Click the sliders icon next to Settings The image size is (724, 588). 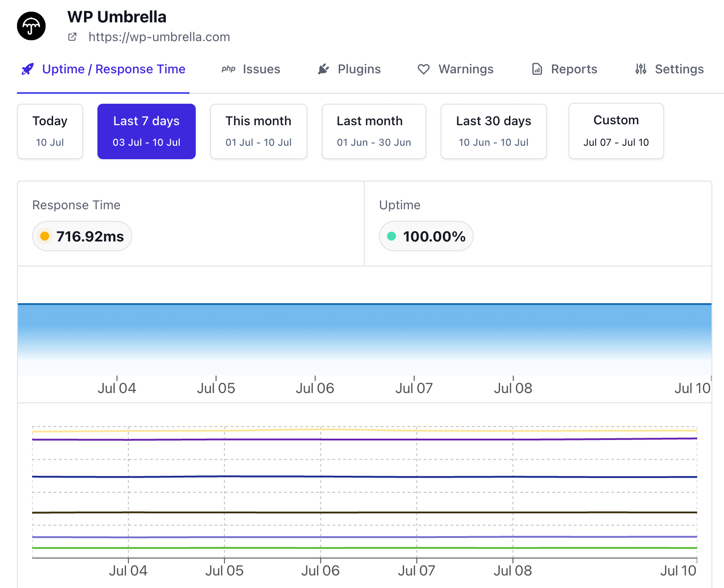pyautogui.click(x=641, y=69)
